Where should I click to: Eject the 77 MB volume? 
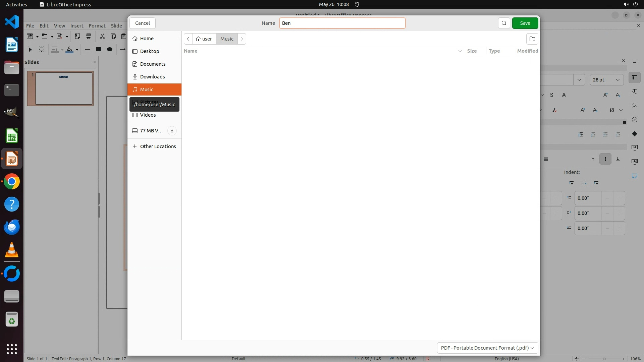pyautogui.click(x=172, y=131)
